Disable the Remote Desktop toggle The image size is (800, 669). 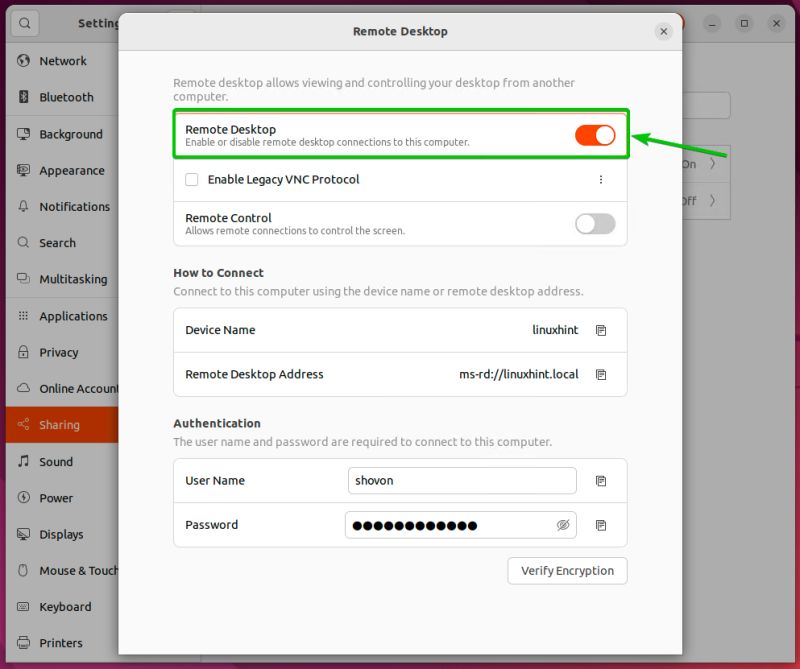(595, 134)
